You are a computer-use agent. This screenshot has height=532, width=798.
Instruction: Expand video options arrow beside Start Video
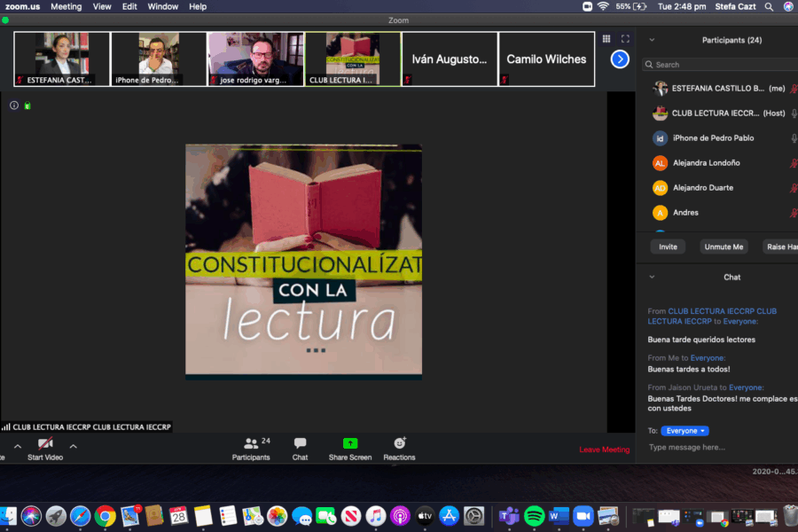pos(74,447)
